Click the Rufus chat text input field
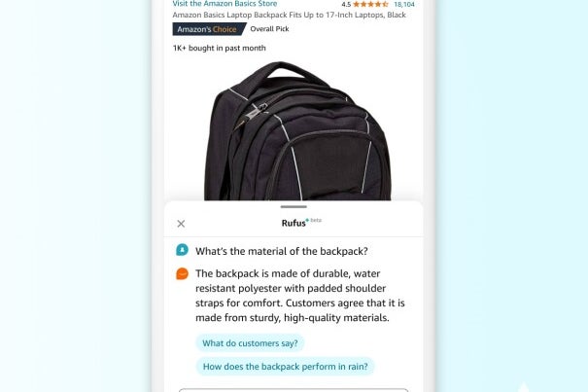Viewport: 588px width, 392px height. coord(294,390)
